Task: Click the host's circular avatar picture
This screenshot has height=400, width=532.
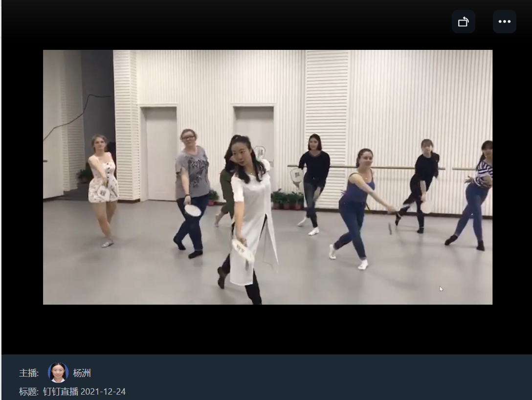Action: [x=58, y=373]
